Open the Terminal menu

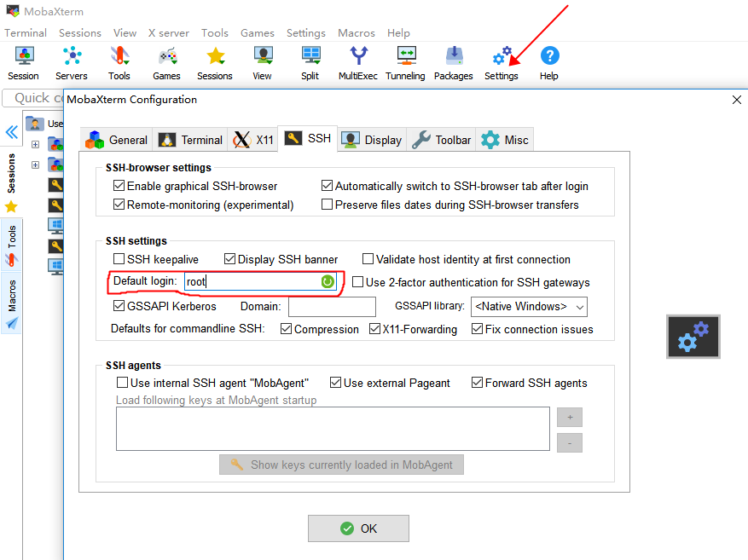tap(26, 33)
